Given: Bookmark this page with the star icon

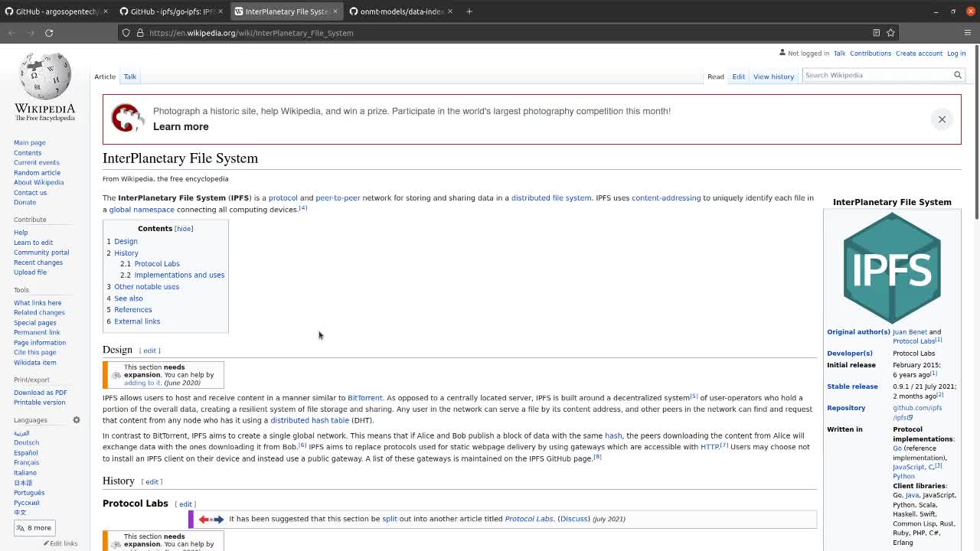Looking at the screenshot, I should (x=890, y=33).
